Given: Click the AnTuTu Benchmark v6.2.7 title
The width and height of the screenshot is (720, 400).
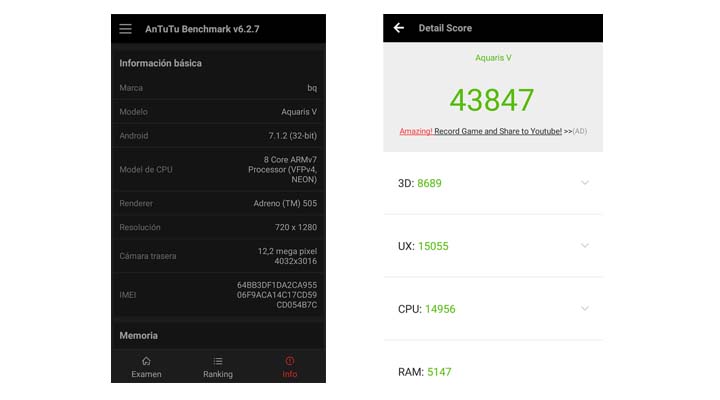Looking at the screenshot, I should [x=202, y=29].
